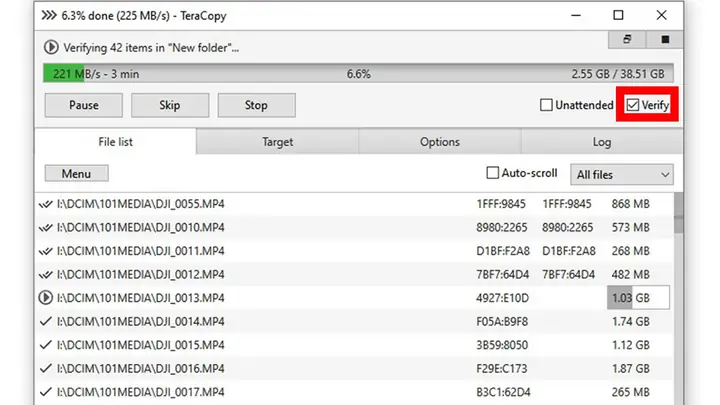Click the 1.74 GB size value

630,321
